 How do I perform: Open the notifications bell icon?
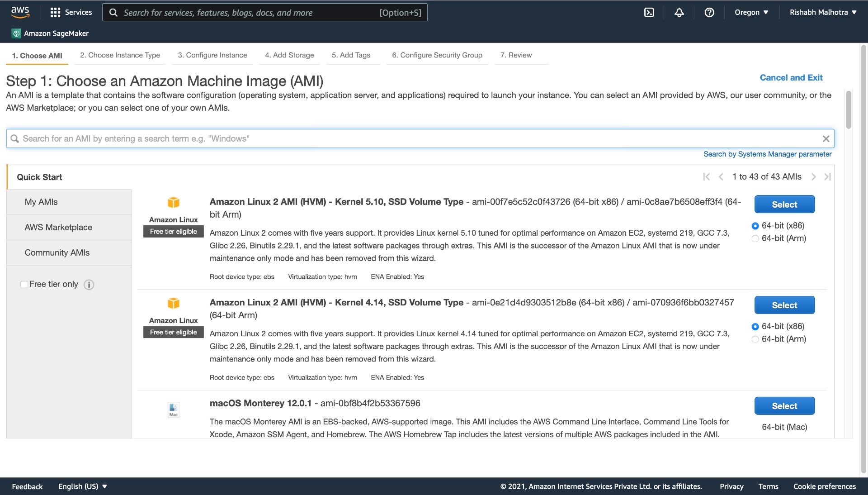pos(679,13)
